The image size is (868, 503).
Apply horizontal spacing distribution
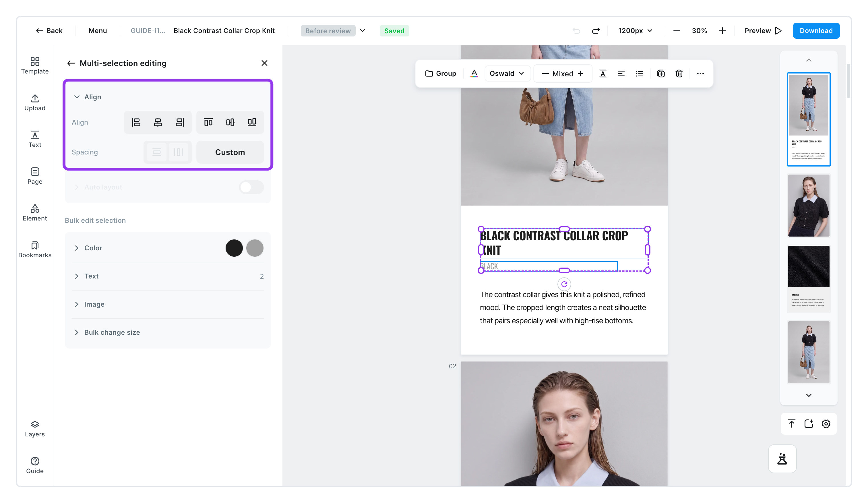179,152
